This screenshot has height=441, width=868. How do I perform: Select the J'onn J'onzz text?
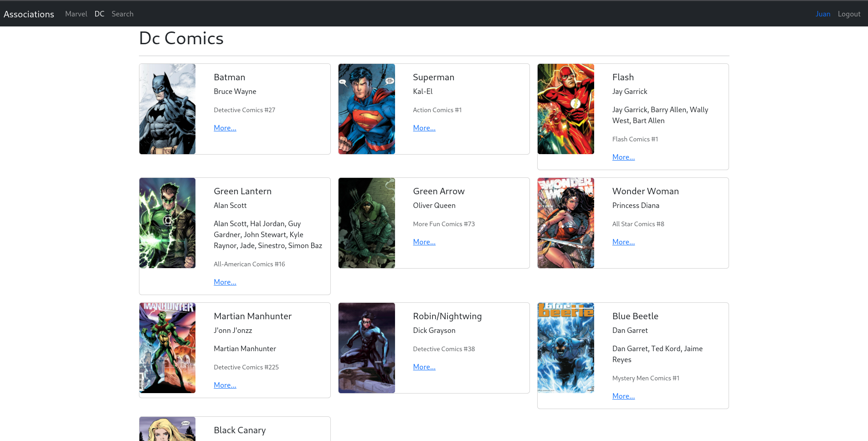coord(233,331)
